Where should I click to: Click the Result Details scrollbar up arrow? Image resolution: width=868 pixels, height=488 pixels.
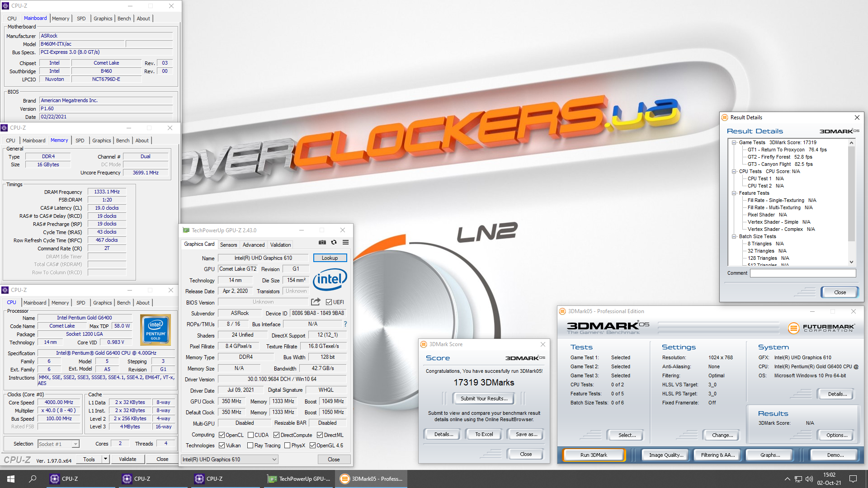click(851, 143)
